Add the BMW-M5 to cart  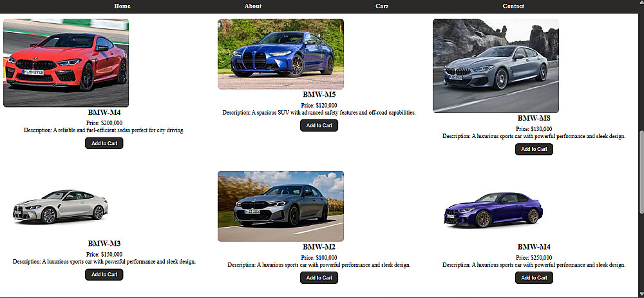[x=319, y=126]
